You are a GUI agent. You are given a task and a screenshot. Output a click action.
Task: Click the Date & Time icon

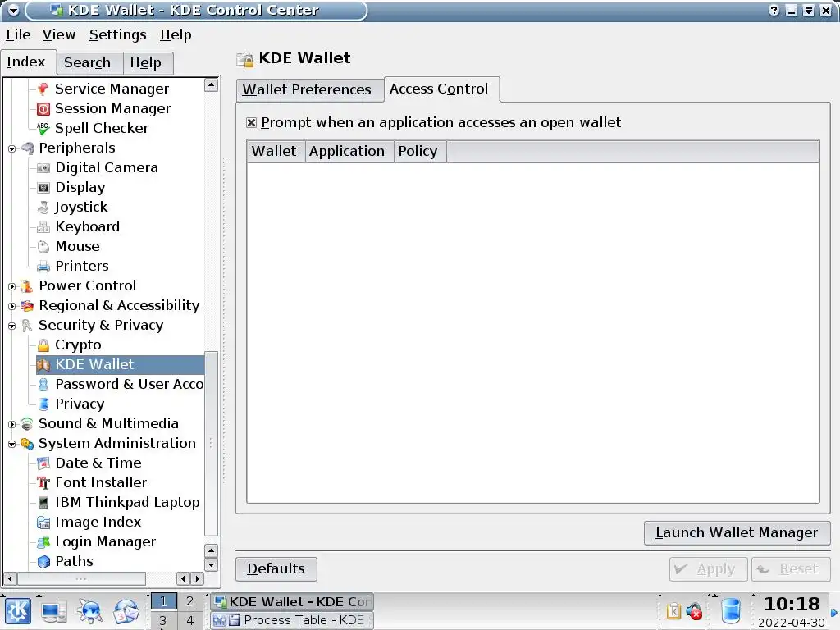(x=43, y=463)
